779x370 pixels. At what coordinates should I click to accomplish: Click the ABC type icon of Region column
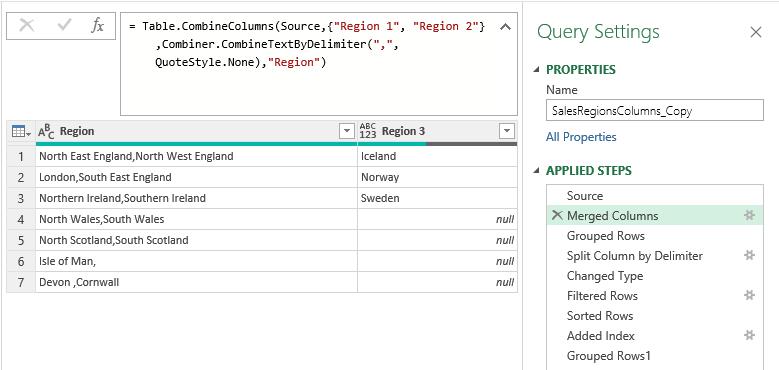coord(46,131)
